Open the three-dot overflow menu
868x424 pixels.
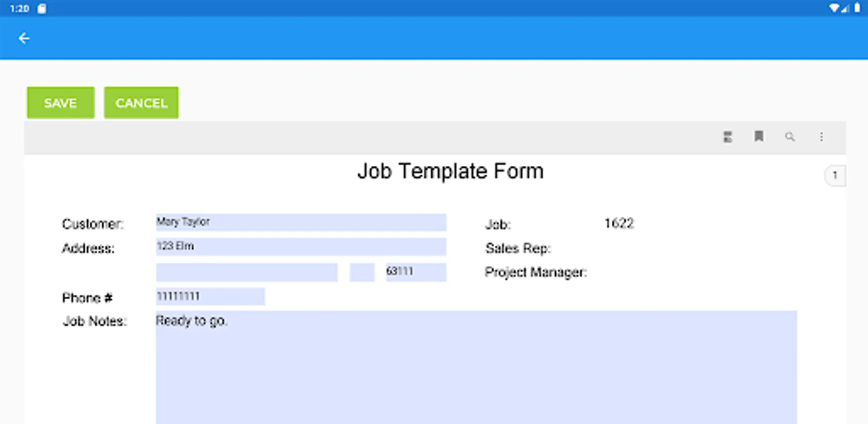point(821,137)
